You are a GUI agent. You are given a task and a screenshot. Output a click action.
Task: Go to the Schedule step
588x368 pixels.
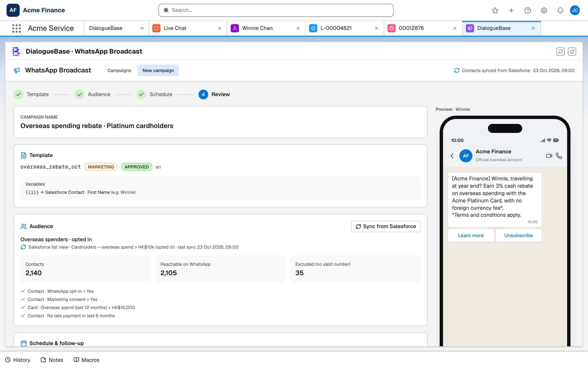pos(155,94)
